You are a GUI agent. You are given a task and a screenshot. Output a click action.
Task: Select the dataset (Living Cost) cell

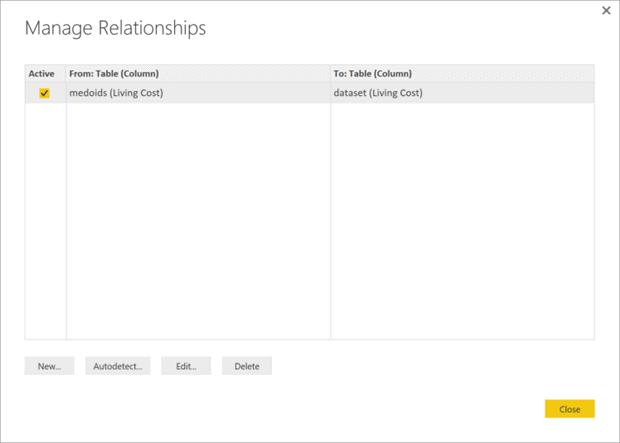pos(378,93)
